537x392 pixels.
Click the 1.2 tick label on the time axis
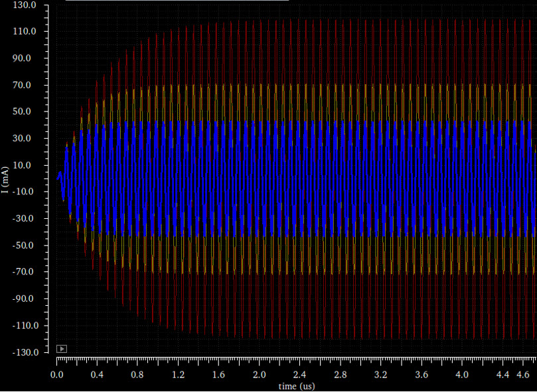[178, 375]
